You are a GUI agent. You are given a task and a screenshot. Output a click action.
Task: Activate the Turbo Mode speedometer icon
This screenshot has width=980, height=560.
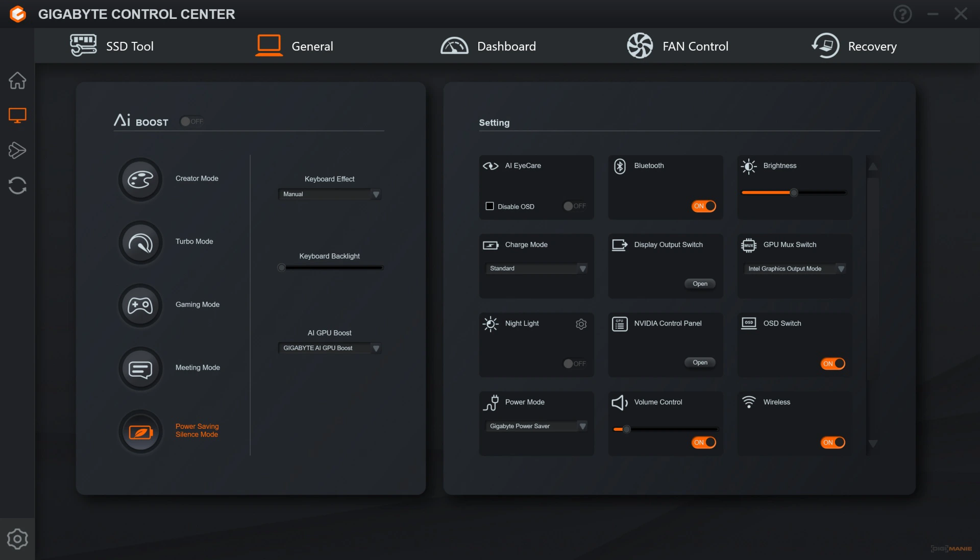pyautogui.click(x=140, y=243)
